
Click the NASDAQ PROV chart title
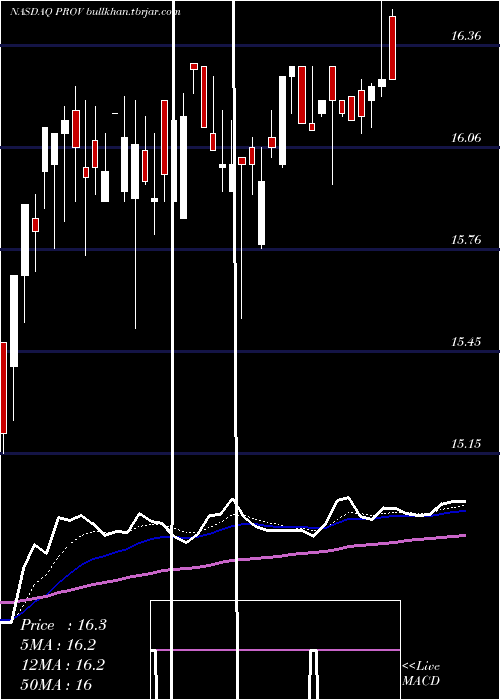point(45,12)
